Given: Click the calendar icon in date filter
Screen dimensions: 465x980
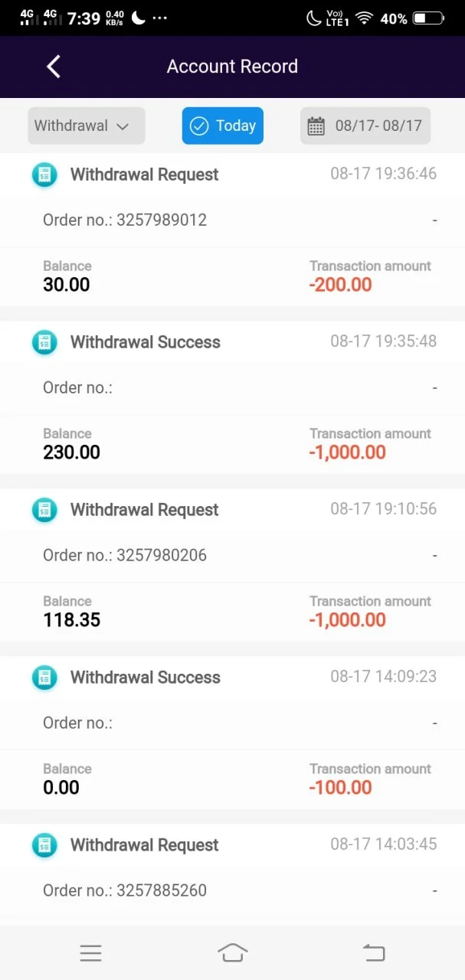Looking at the screenshot, I should (316, 126).
